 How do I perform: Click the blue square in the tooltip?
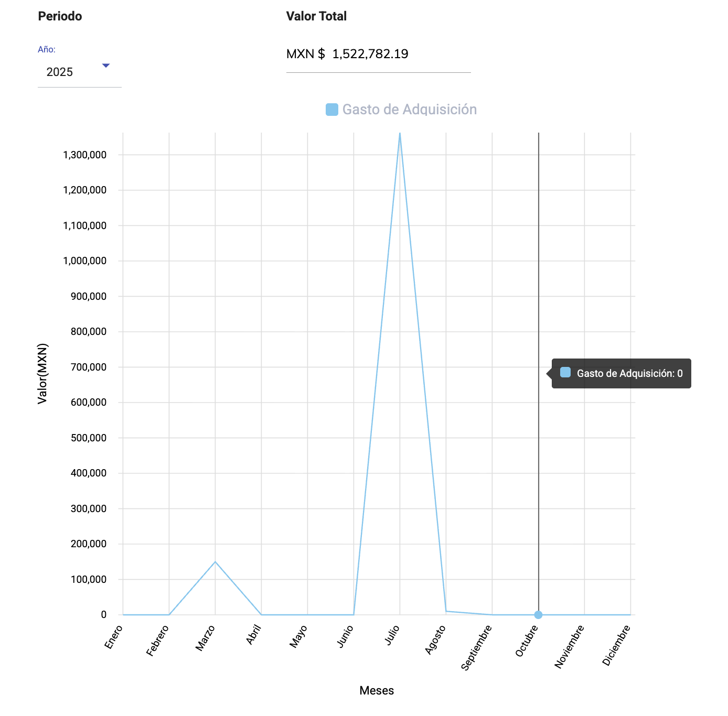click(x=565, y=373)
